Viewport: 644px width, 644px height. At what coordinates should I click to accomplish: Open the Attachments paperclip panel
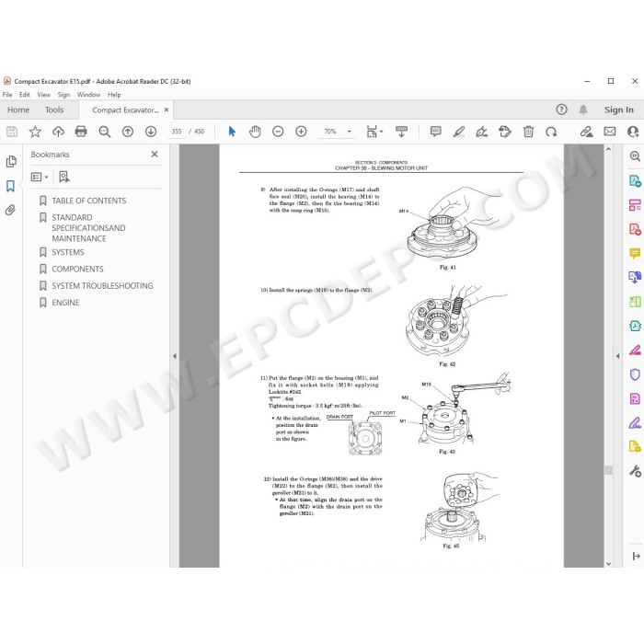(10, 210)
